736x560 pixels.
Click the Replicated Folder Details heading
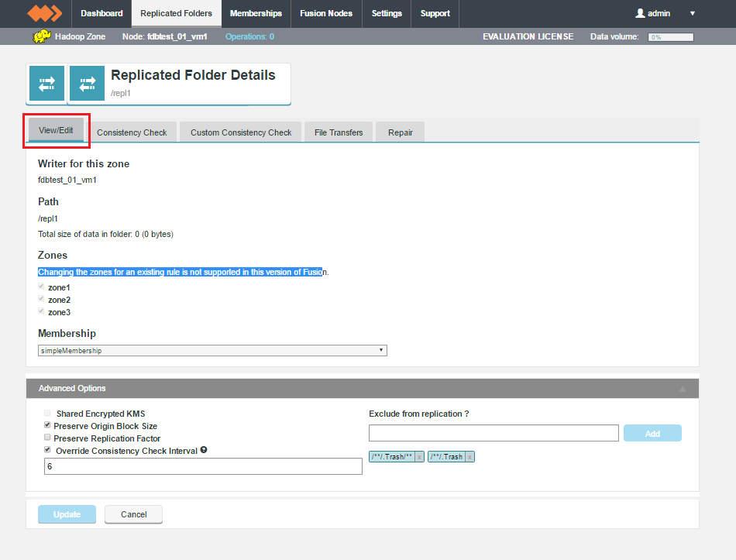click(193, 75)
